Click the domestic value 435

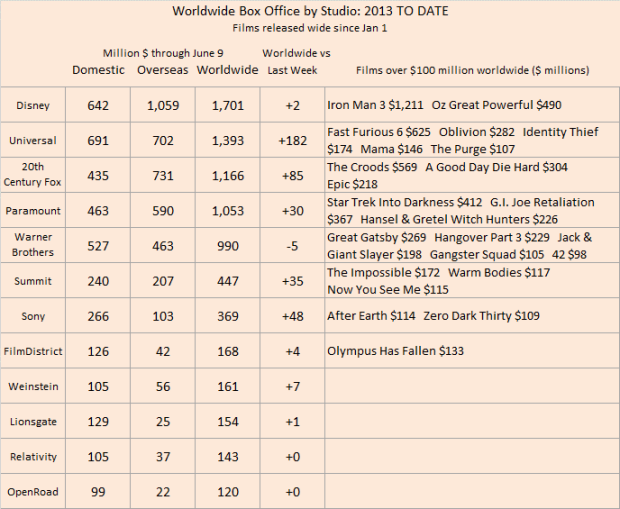[98, 176]
